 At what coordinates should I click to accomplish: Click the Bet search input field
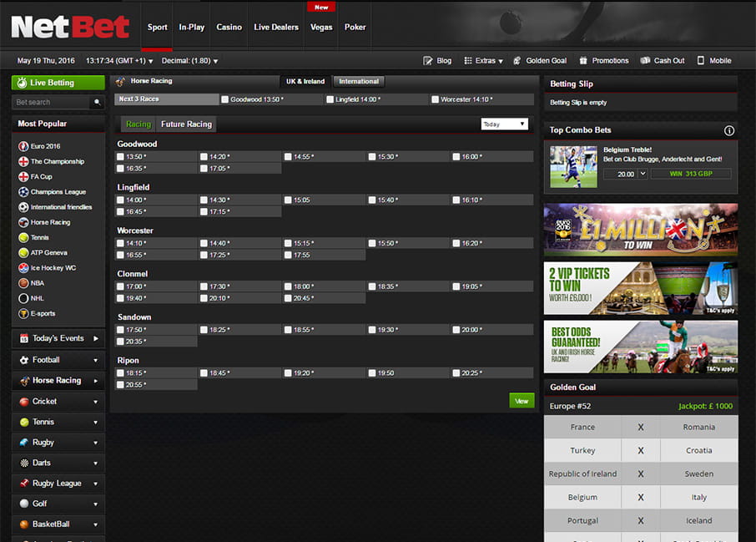pyautogui.click(x=51, y=103)
